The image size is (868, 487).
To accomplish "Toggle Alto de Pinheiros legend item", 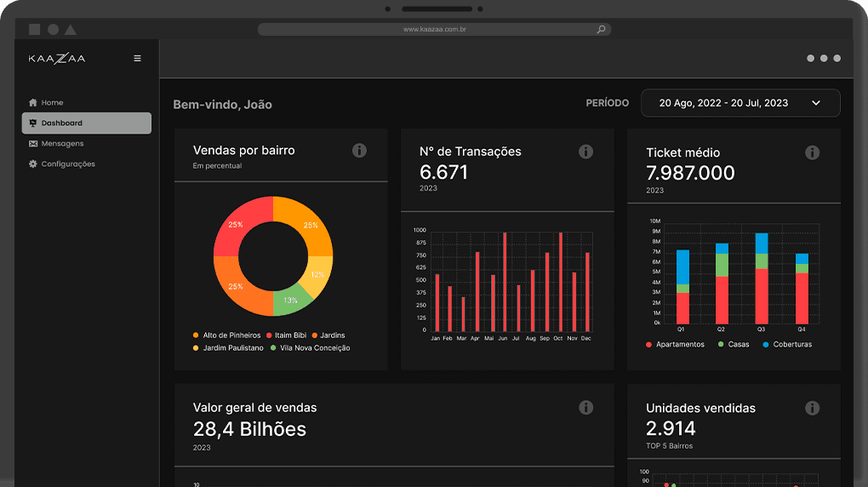I will pos(226,335).
